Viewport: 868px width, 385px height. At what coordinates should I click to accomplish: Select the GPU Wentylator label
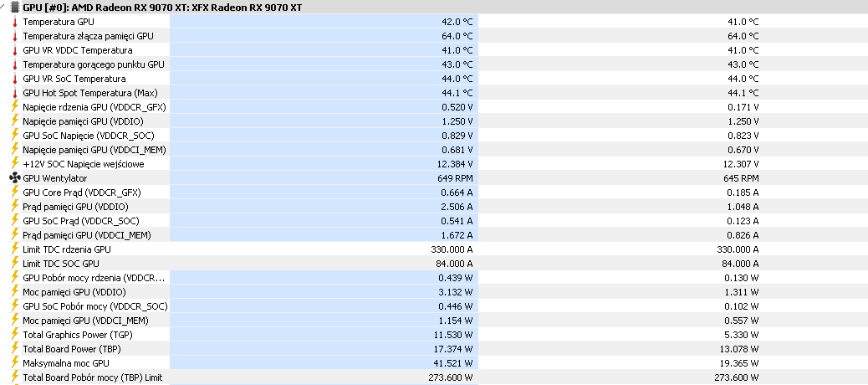tap(55, 178)
